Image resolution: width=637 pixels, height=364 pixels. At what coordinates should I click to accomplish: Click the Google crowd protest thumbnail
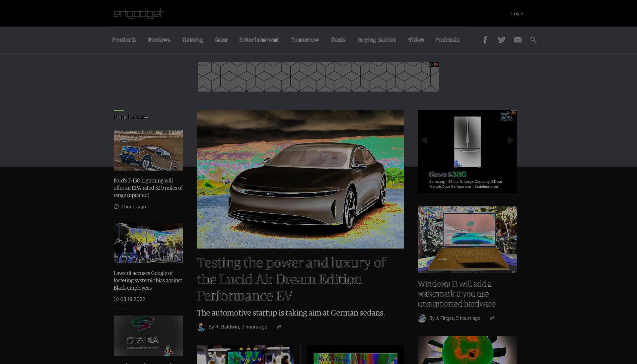(x=148, y=243)
